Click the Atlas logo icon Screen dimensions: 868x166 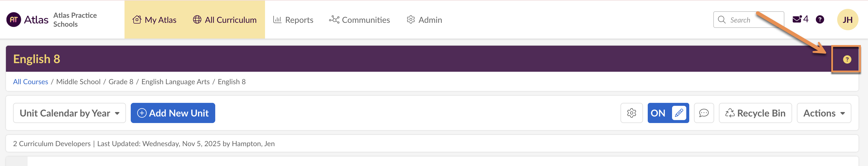pyautogui.click(x=14, y=20)
